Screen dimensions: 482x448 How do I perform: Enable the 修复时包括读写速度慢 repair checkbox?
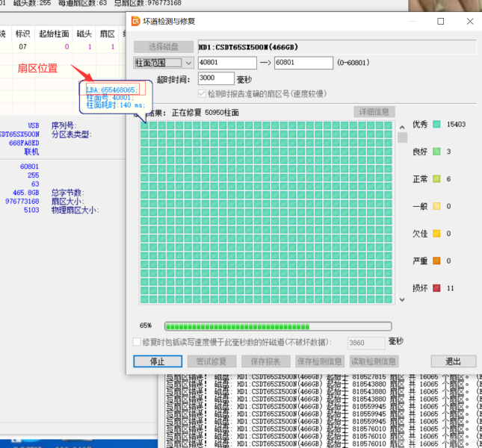pos(137,342)
